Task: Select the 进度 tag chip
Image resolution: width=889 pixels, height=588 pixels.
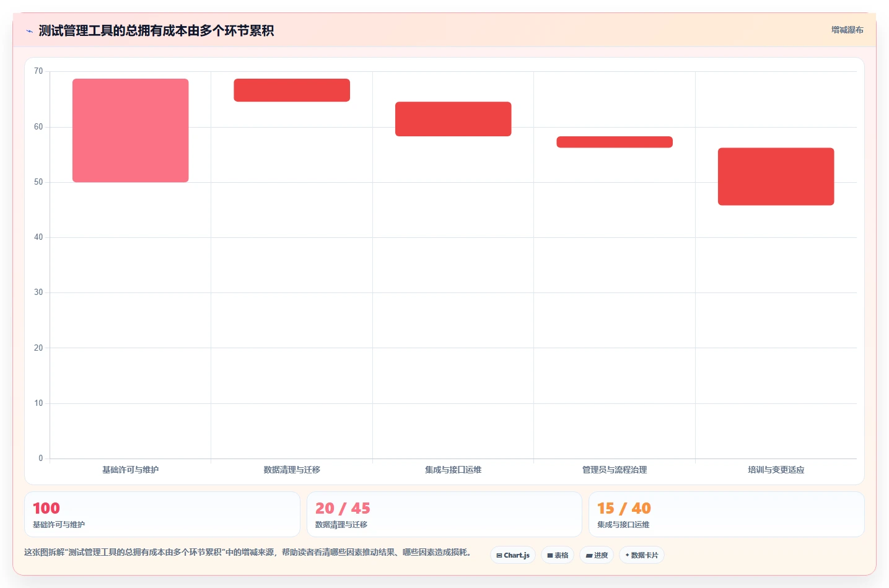Action: [x=597, y=555]
